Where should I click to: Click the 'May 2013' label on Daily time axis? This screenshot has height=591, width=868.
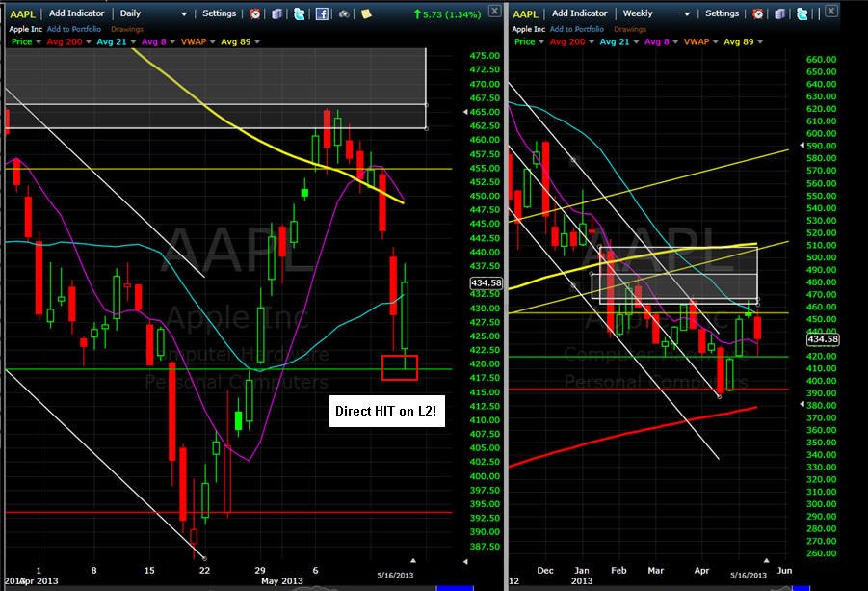[281, 581]
